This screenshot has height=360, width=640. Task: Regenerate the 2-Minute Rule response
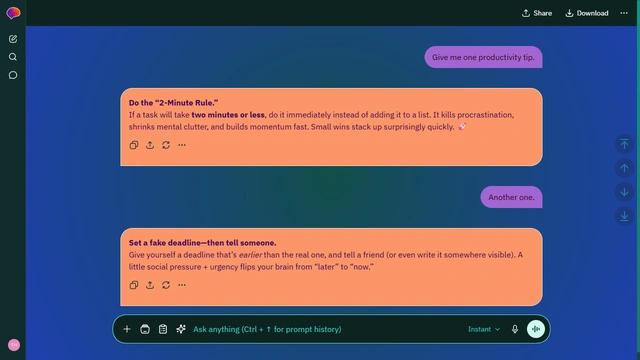[x=166, y=145]
